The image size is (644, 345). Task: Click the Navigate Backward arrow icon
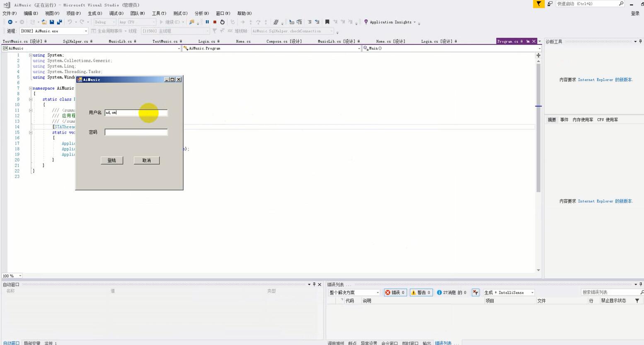click(10, 22)
